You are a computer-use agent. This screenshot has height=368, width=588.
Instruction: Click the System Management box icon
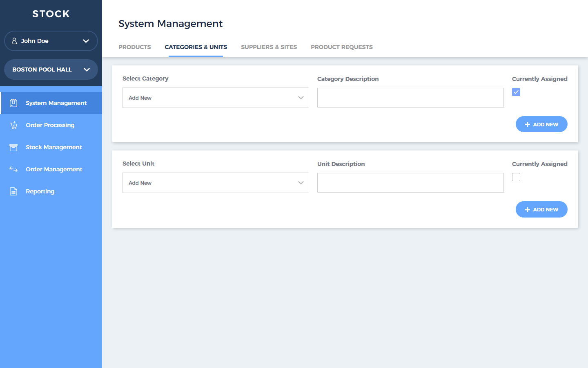tap(13, 103)
